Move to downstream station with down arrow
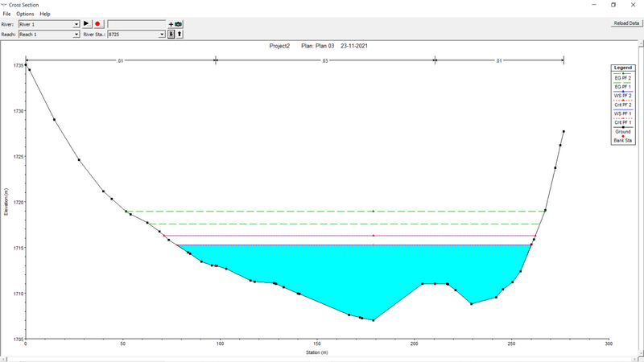 [171, 35]
